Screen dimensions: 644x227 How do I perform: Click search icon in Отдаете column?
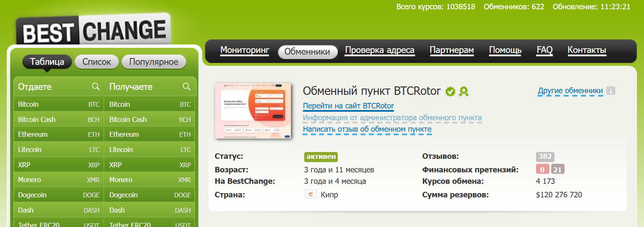96,86
